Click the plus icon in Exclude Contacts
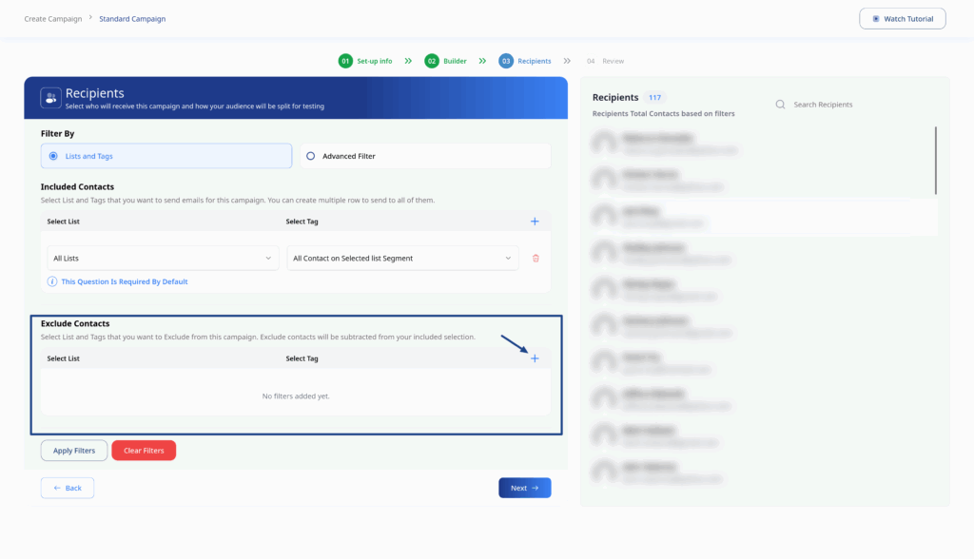 (535, 358)
